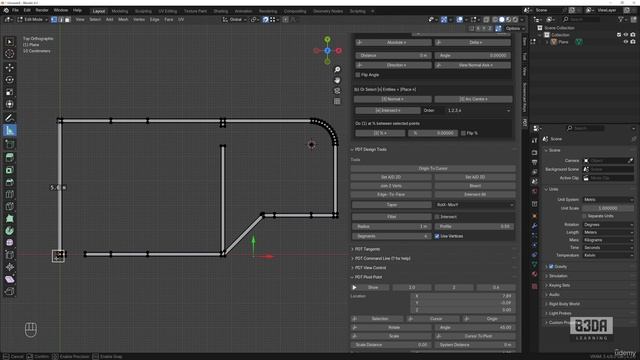This screenshot has height=360, width=640.
Task: Click the Join 2 Verts button
Action: tap(391, 186)
